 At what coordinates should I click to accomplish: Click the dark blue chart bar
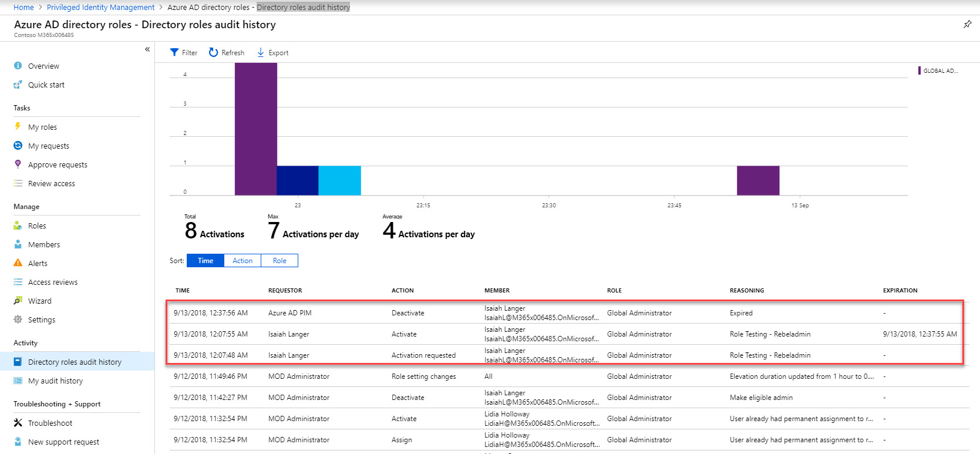298,180
